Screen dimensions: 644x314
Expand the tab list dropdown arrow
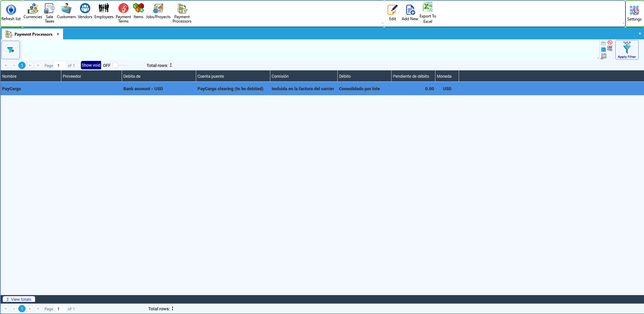coord(640,34)
